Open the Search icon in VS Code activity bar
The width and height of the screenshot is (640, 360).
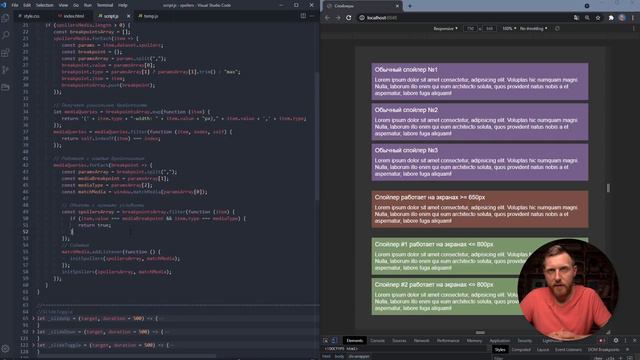coord(5,36)
